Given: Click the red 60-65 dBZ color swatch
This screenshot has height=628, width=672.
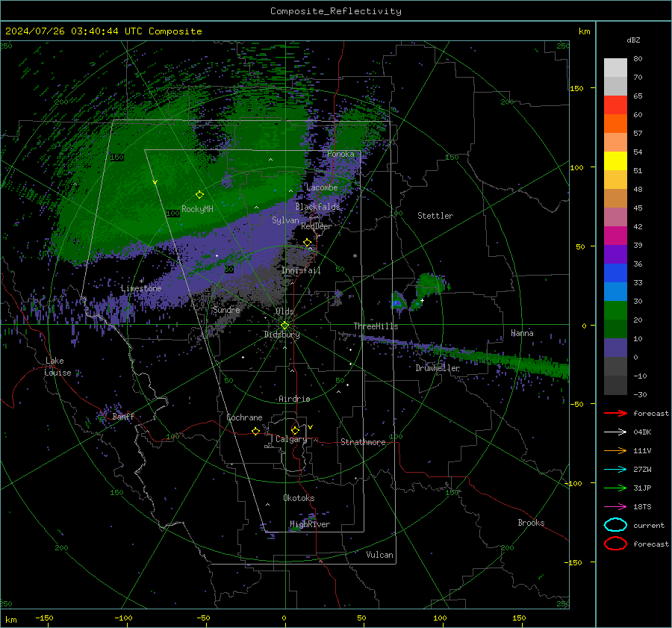Looking at the screenshot, I should coord(615,105).
